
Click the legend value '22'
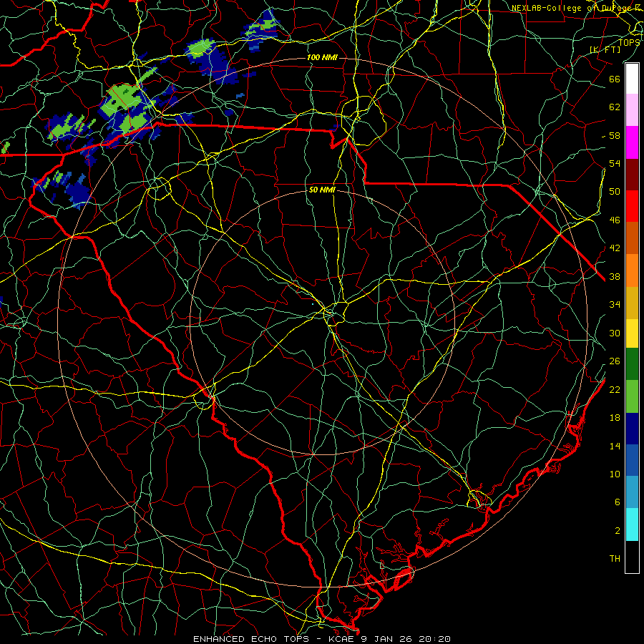615,389
